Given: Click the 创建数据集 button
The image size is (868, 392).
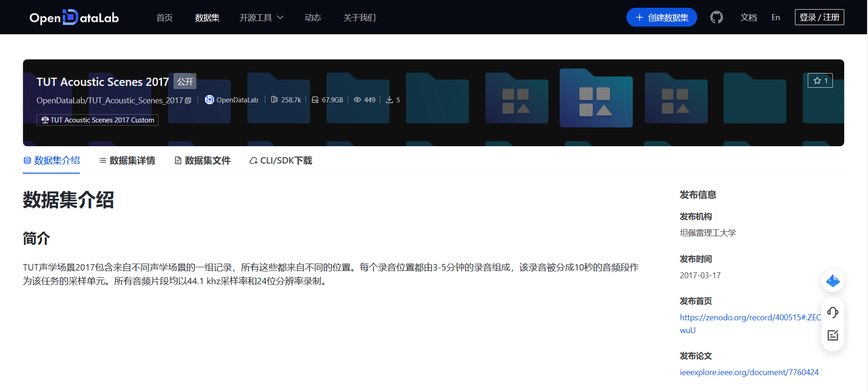Looking at the screenshot, I should (x=662, y=17).
